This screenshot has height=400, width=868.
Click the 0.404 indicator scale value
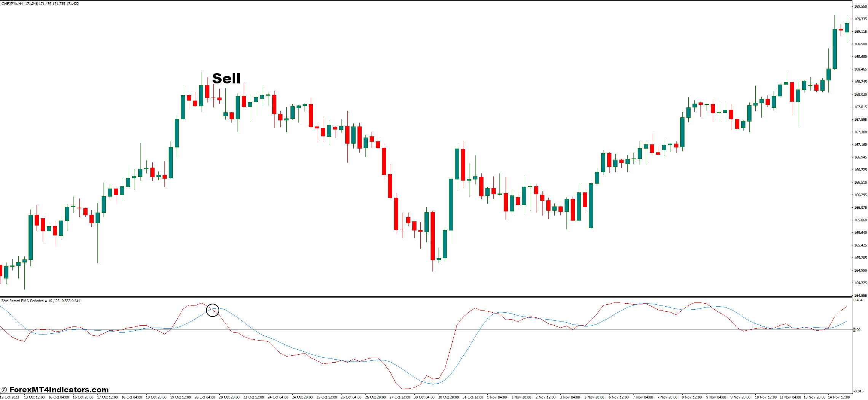[x=858, y=300]
